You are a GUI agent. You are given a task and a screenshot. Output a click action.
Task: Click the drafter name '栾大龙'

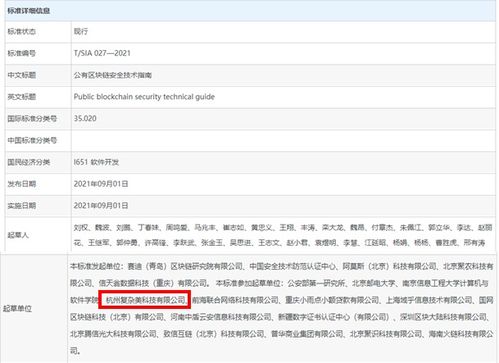coord(332,228)
